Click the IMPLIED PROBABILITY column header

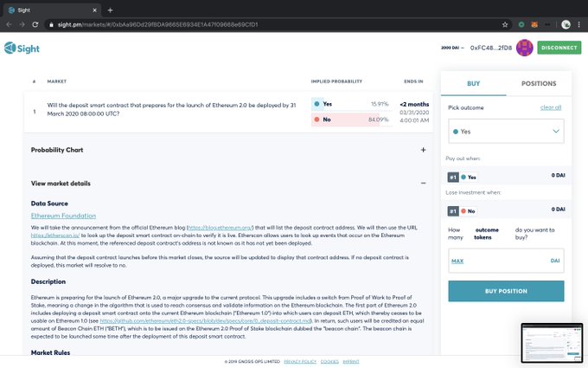[336, 81]
